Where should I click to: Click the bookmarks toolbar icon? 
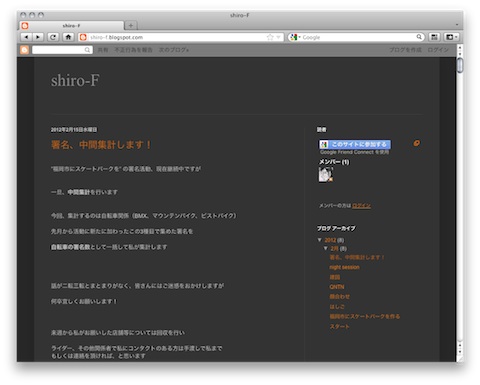click(x=434, y=37)
